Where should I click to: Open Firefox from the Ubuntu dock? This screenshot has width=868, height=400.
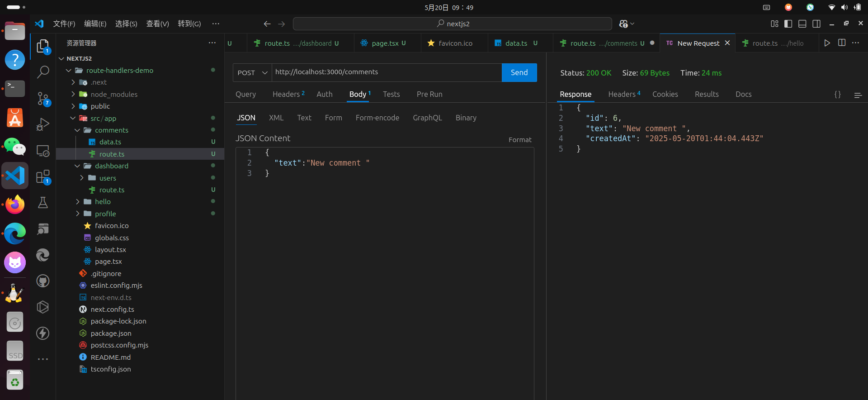(x=15, y=205)
